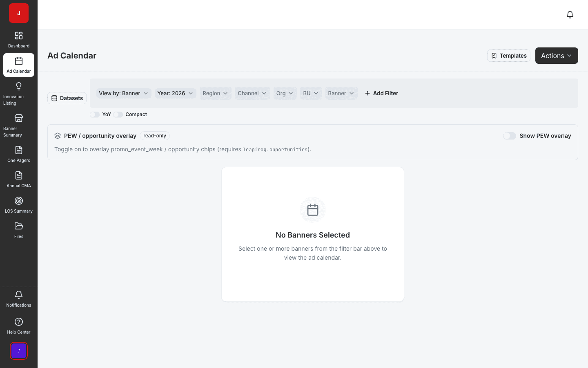
Task: Go to Banner Summary storefront icon
Action: (19, 118)
